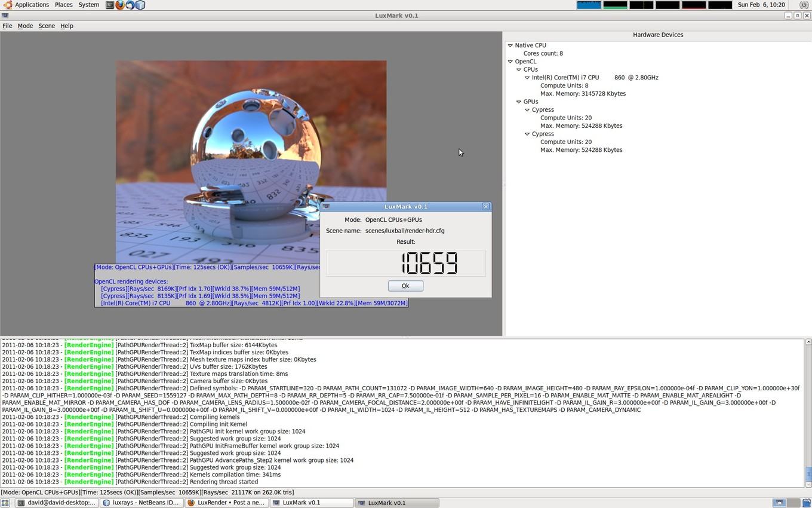Select 'Compute Units: 8' tree row

pyautogui.click(x=564, y=85)
